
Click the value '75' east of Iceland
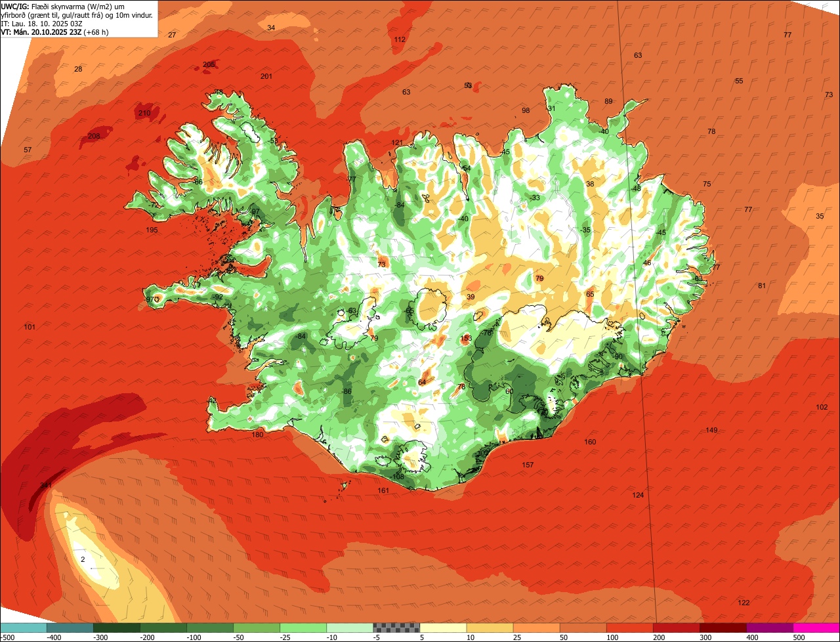pyautogui.click(x=707, y=184)
